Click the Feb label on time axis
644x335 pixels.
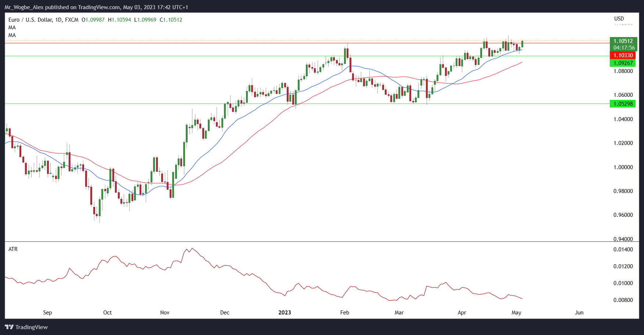pos(345,313)
